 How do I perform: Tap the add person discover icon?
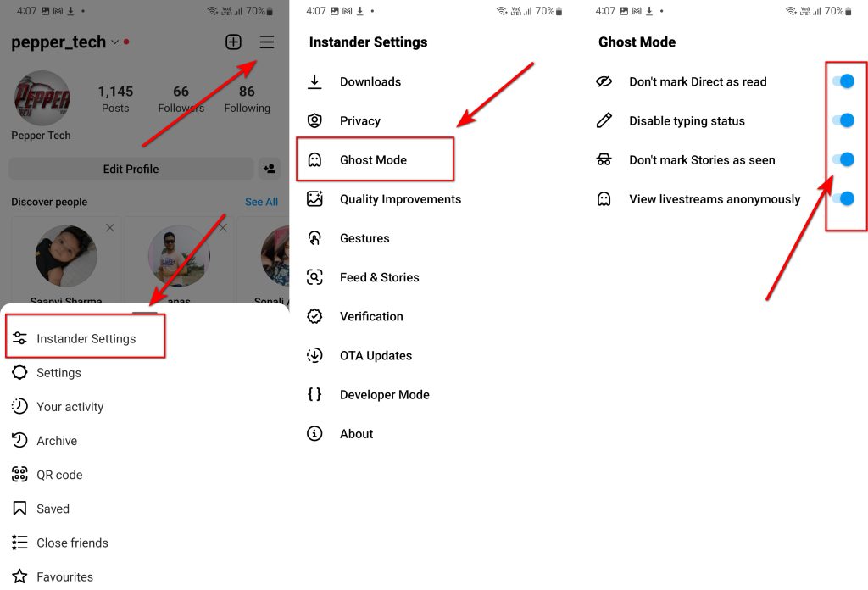(x=270, y=169)
